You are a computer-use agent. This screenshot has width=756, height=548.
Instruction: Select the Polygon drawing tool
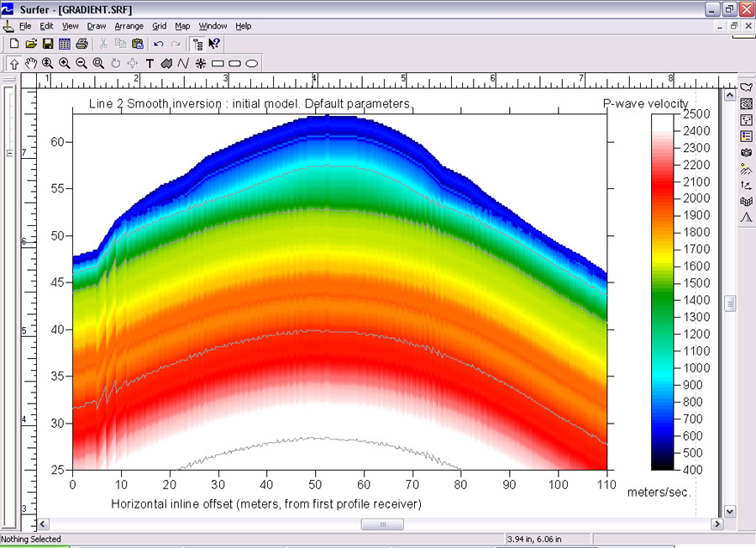[x=166, y=63]
